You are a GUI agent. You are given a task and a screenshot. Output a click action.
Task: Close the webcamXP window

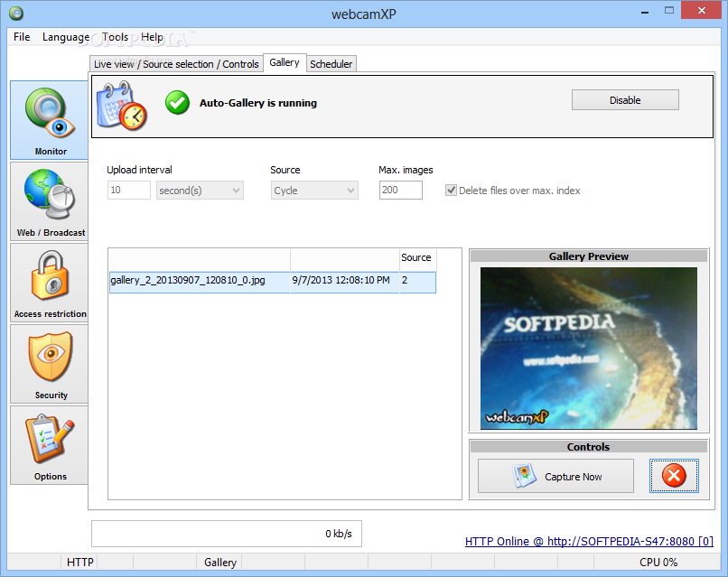pyautogui.click(x=701, y=10)
